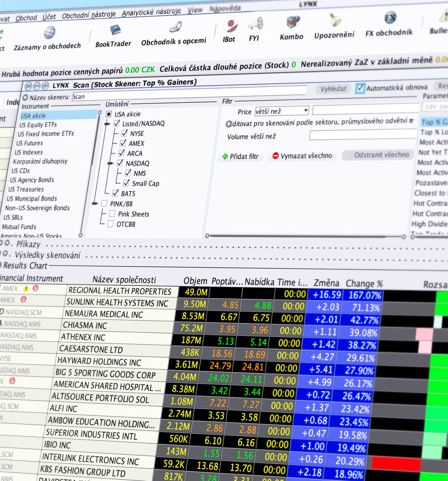Open the View menu
The width and height of the screenshot is (448, 481).
coord(195,10)
